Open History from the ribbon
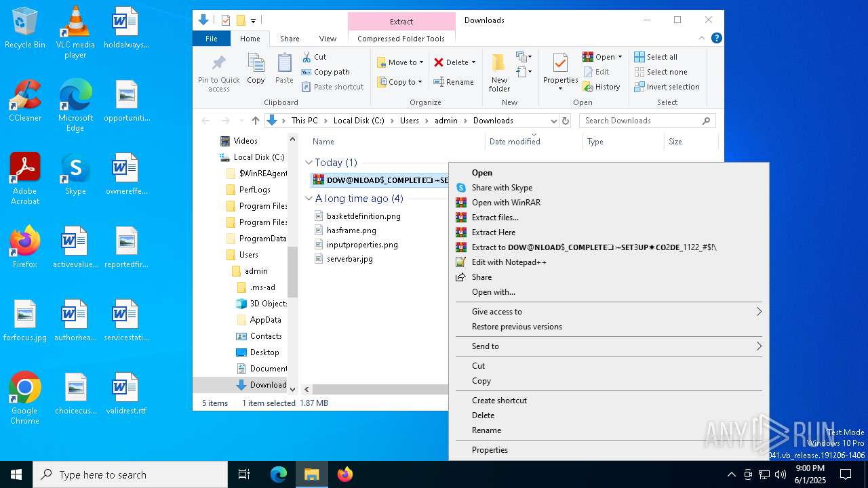This screenshot has width=868, height=488. pyautogui.click(x=601, y=87)
